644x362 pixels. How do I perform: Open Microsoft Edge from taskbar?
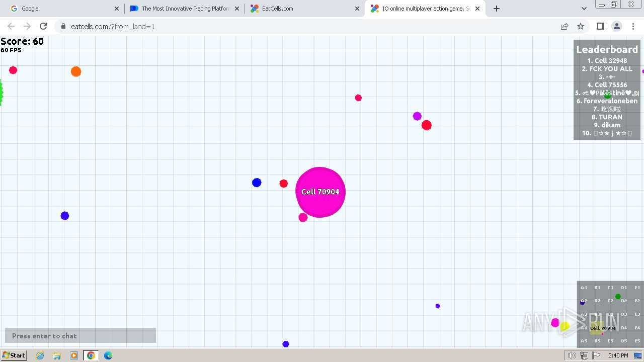pyautogui.click(x=108, y=355)
